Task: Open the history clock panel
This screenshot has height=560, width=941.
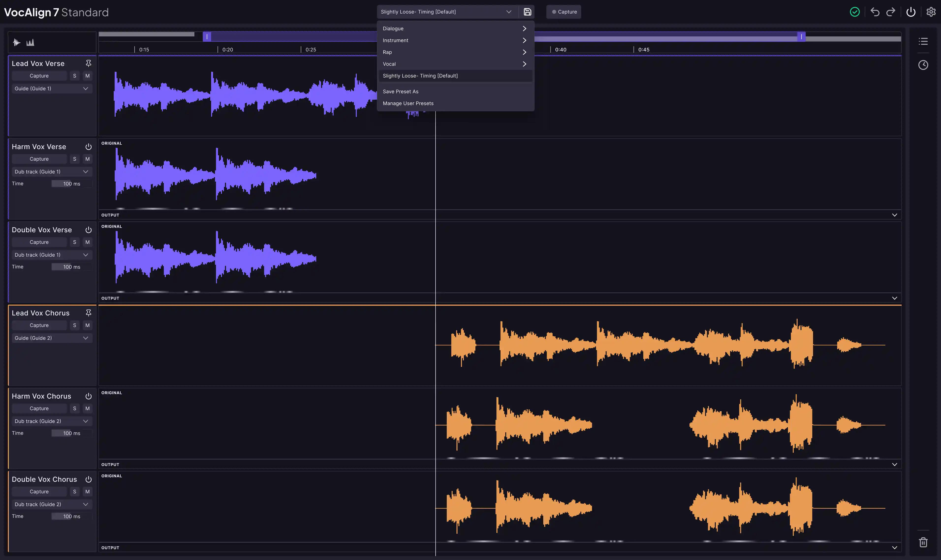Action: [923, 65]
